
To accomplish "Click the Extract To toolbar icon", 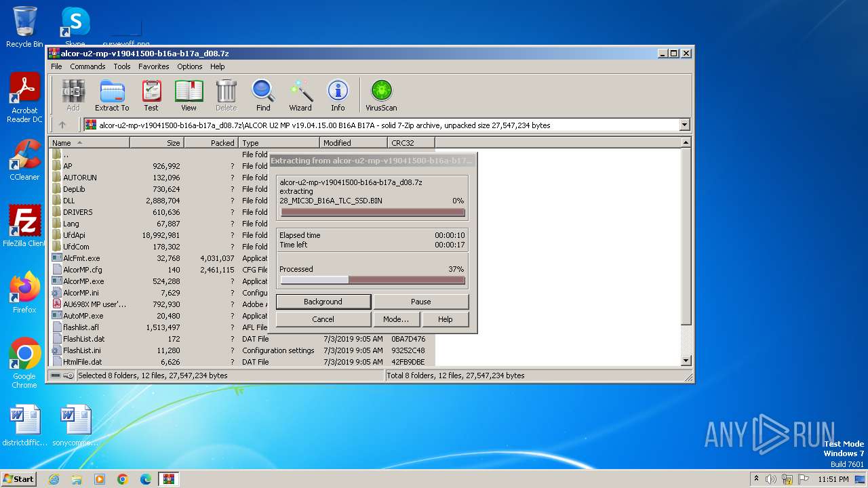I will click(x=112, y=95).
